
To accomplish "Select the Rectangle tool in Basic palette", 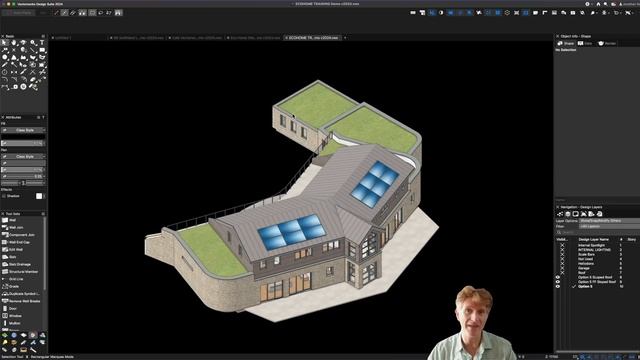I will [42, 50].
